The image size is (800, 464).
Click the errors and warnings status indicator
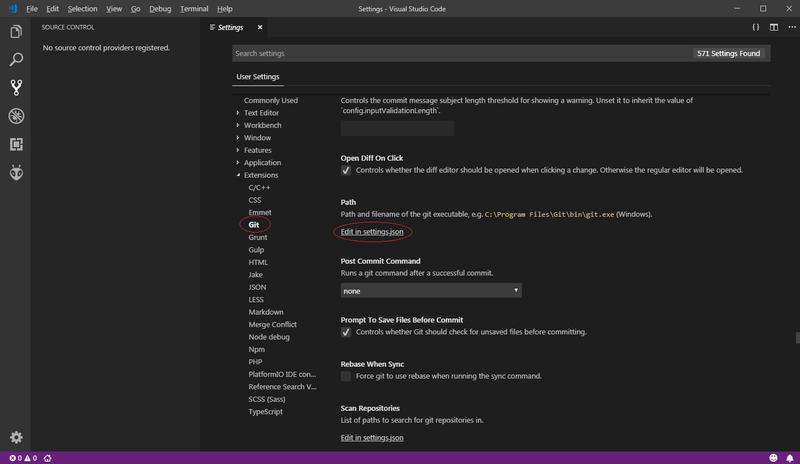click(x=23, y=458)
